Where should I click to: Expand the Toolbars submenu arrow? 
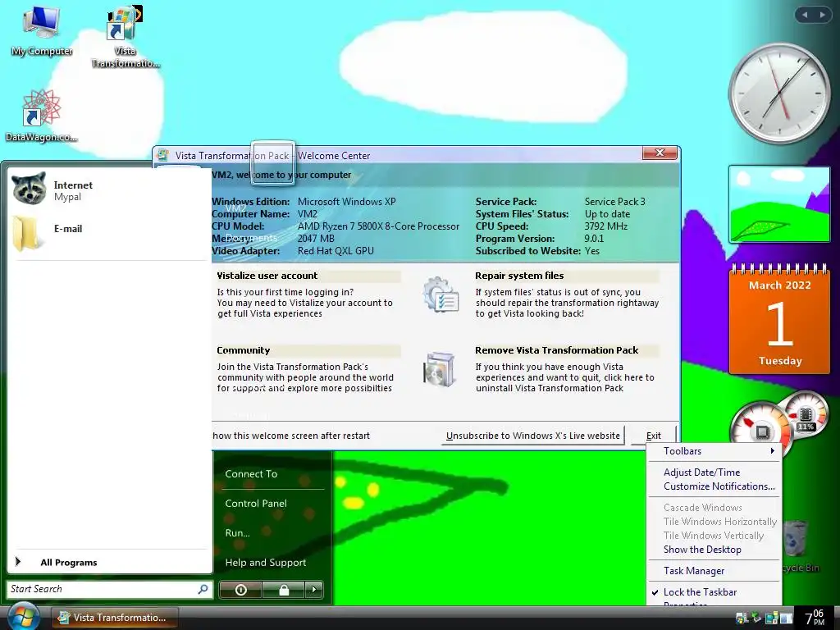click(772, 451)
